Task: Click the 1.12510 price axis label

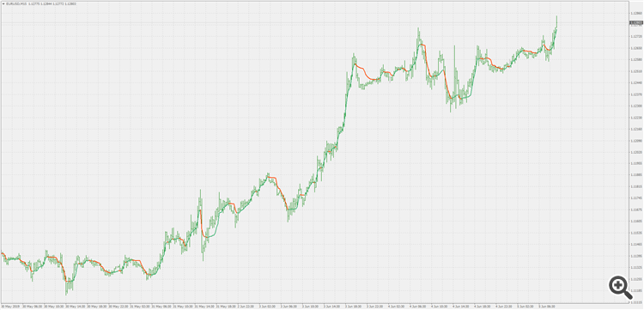Action: click(636, 71)
